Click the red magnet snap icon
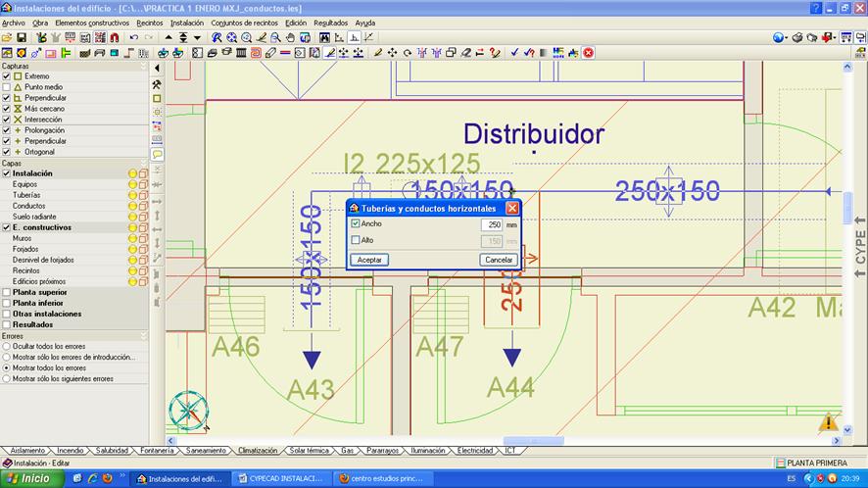The image size is (868, 488). (x=115, y=37)
